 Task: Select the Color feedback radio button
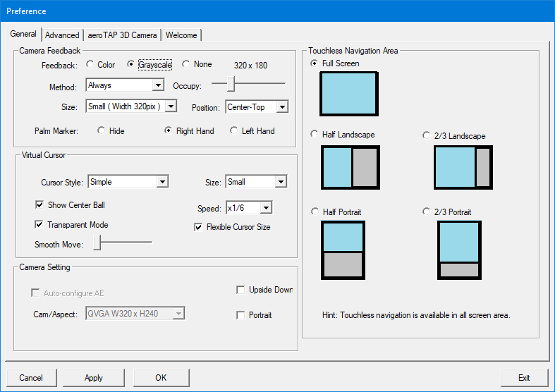click(90, 65)
